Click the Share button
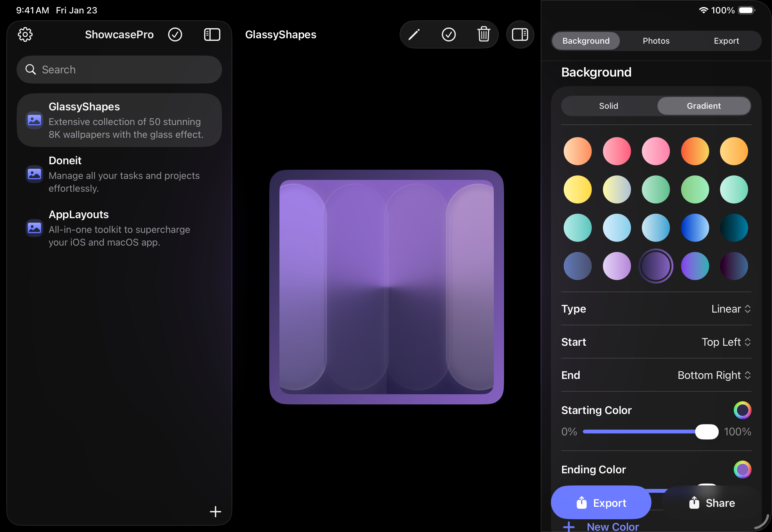772x532 pixels. tap(712, 503)
